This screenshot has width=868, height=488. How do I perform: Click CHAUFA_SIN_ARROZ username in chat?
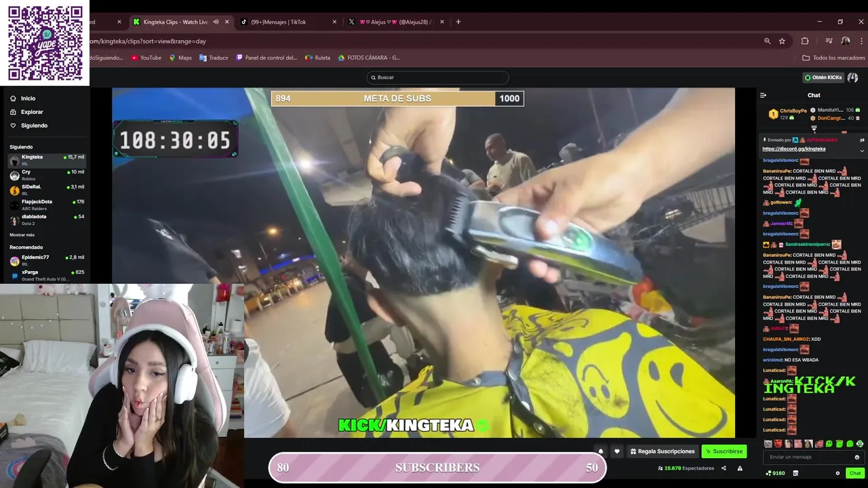tap(786, 339)
